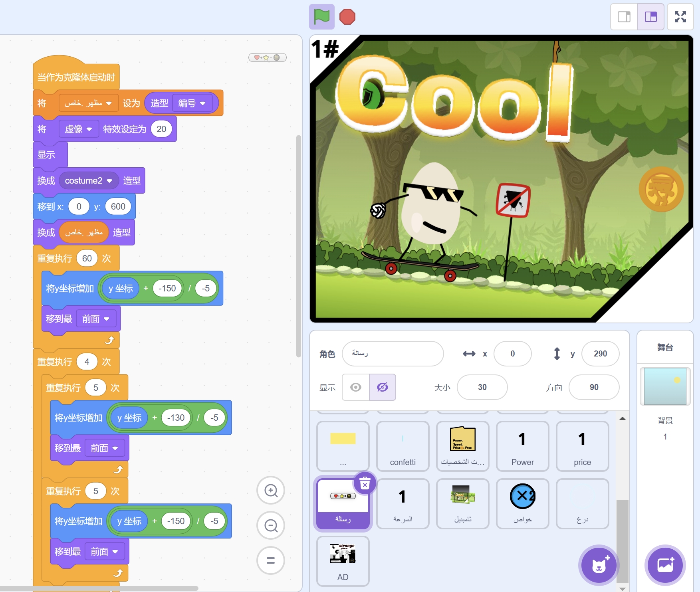This screenshot has height=592, width=700.
Task: Select the AD sprite
Action: tap(343, 560)
